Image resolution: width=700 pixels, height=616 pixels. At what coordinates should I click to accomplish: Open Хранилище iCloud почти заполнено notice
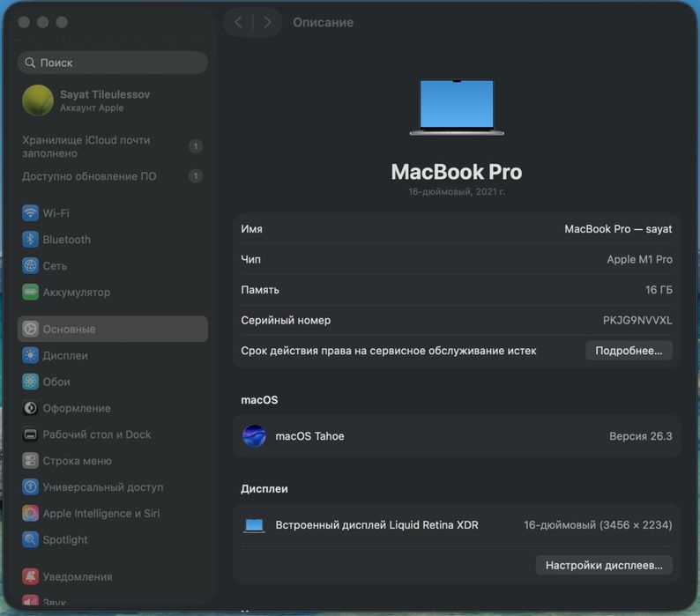(113, 146)
